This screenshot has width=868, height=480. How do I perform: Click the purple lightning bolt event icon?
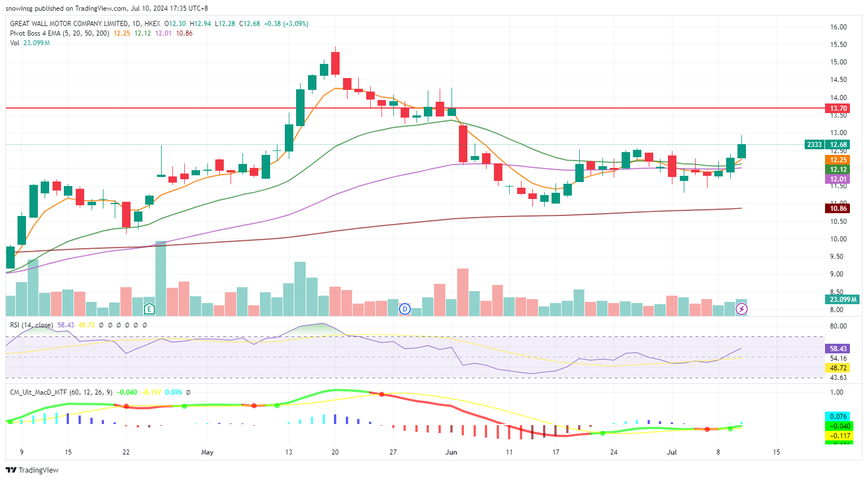click(742, 309)
